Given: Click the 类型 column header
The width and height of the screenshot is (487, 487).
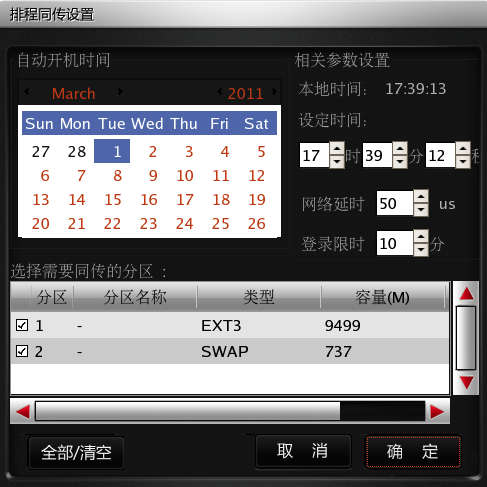Looking at the screenshot, I should pyautogui.click(x=259, y=297).
